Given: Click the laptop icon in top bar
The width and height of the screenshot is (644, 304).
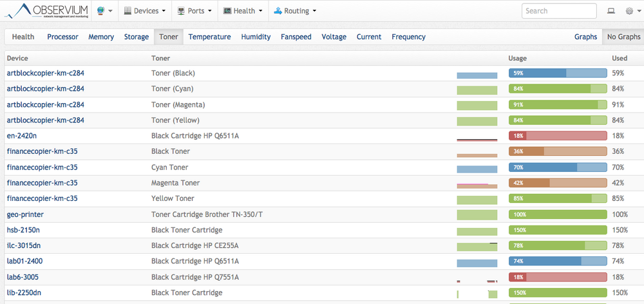Looking at the screenshot, I should point(611,11).
